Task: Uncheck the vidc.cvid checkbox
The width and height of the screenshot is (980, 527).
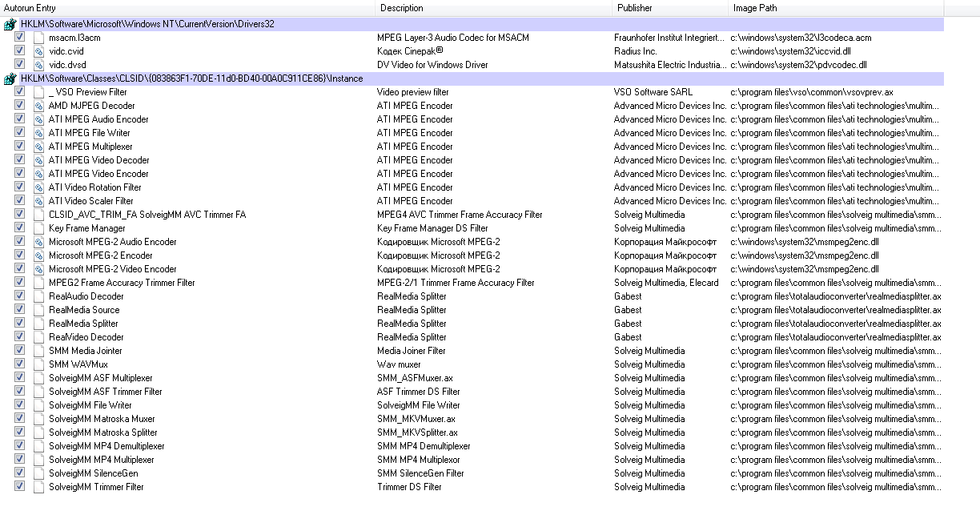Action: pyautogui.click(x=19, y=50)
